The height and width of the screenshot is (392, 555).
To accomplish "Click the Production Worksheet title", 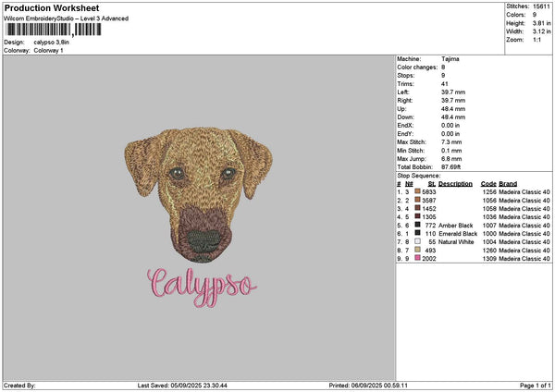I will (x=52, y=8).
